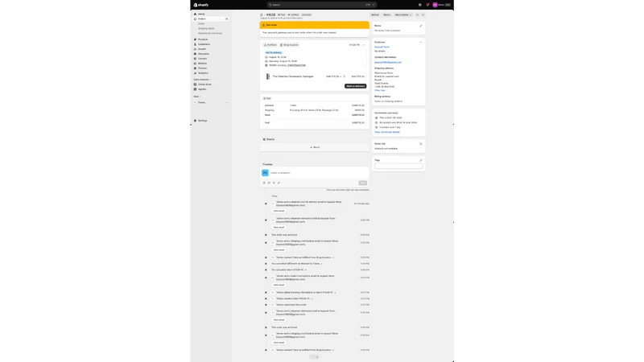Open Settings at the sidebar bottom
Viewport: 644px width, 362px height.
[x=202, y=121]
